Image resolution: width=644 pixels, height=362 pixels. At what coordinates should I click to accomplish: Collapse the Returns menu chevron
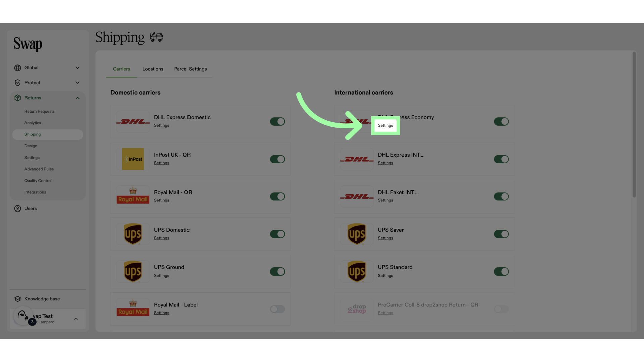click(77, 98)
